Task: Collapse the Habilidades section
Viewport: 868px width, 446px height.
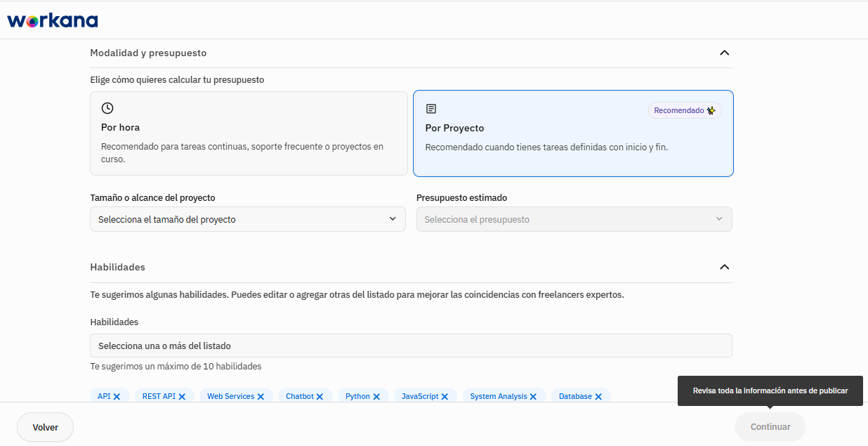Action: tap(725, 267)
